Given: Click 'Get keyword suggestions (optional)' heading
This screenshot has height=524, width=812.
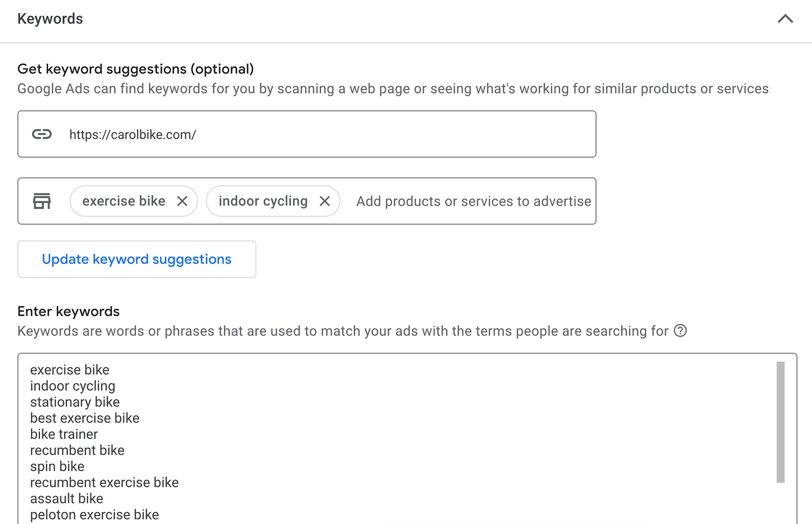Looking at the screenshot, I should coord(136,69).
